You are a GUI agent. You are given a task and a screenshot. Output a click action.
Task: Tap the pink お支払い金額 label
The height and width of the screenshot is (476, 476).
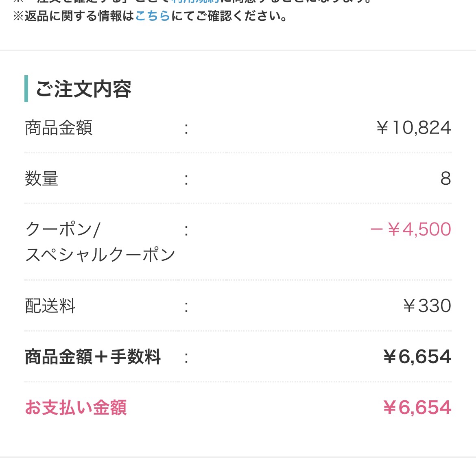[76, 408]
